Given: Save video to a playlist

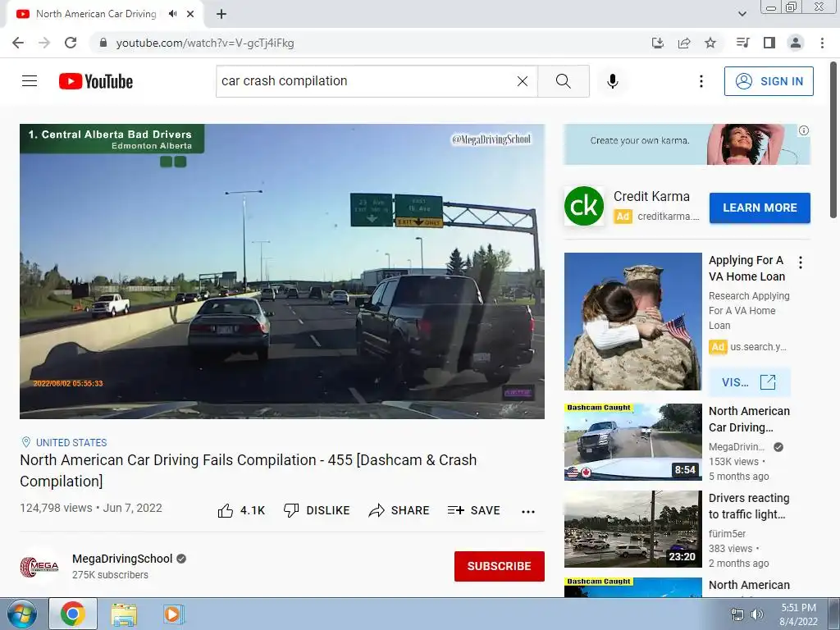Looking at the screenshot, I should 474,510.
